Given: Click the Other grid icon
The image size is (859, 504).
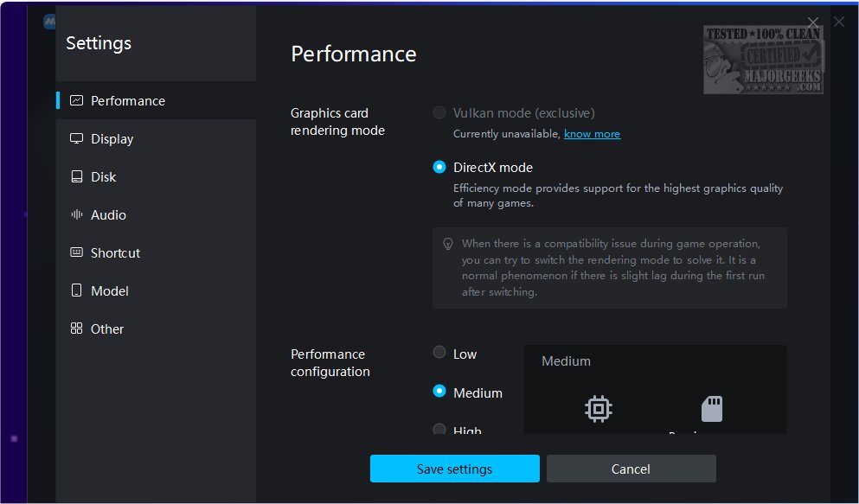Looking at the screenshot, I should pyautogui.click(x=76, y=329).
